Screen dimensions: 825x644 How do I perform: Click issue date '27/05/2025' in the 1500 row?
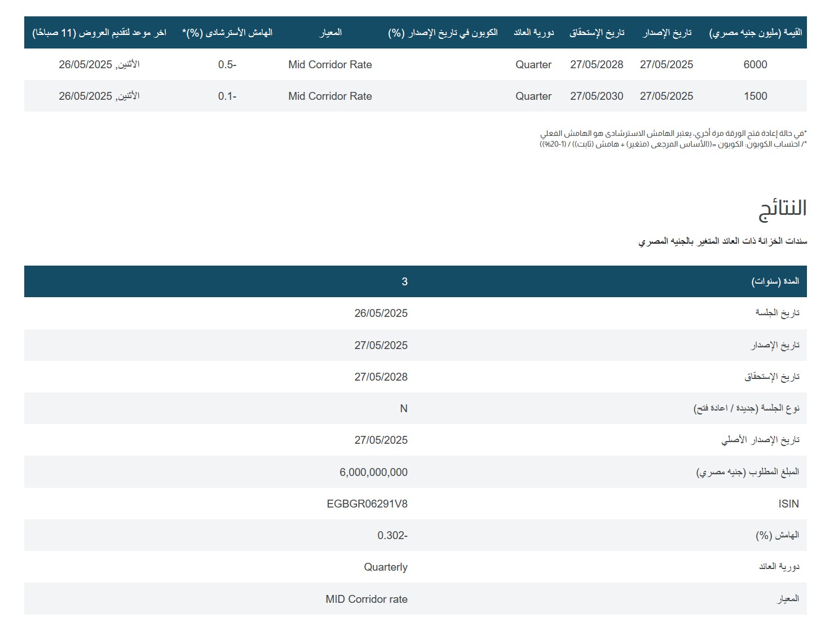coord(667,96)
